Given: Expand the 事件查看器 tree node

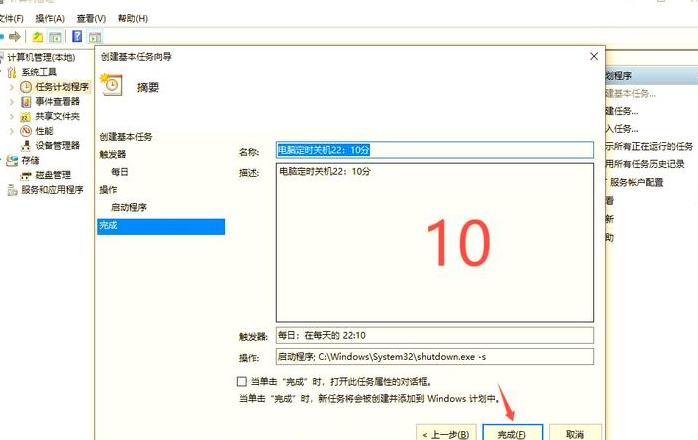Looking at the screenshot, I should 12,102.
